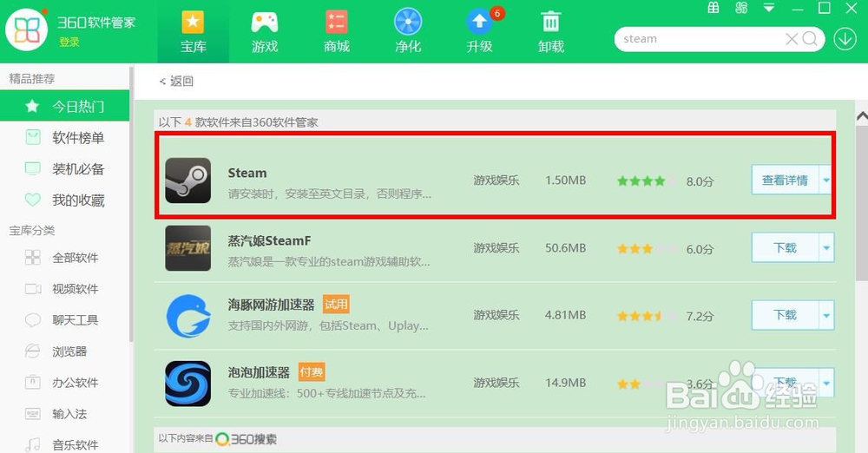Select 装机必备 in sidebar

click(x=65, y=169)
